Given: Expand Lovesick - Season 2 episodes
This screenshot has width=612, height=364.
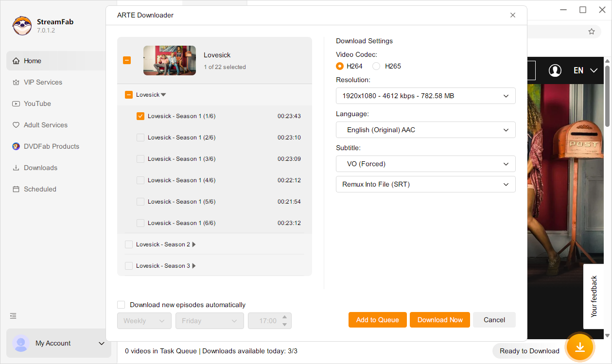Looking at the screenshot, I should click(x=194, y=244).
